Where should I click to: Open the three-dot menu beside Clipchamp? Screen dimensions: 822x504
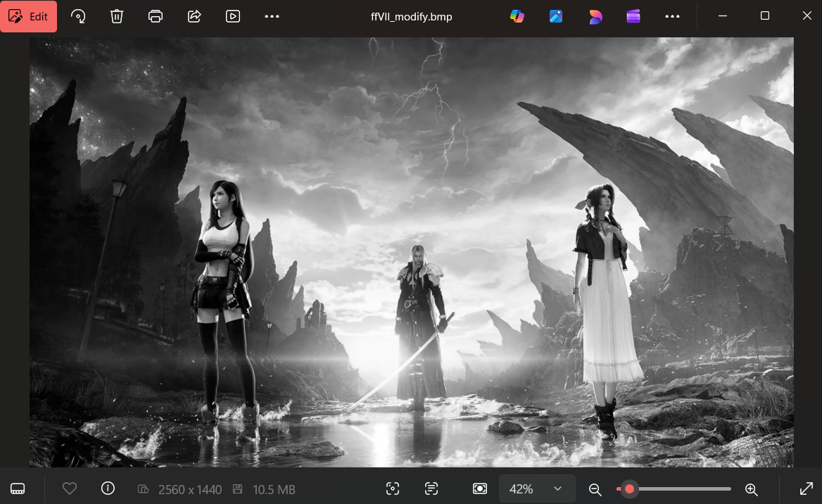(672, 16)
